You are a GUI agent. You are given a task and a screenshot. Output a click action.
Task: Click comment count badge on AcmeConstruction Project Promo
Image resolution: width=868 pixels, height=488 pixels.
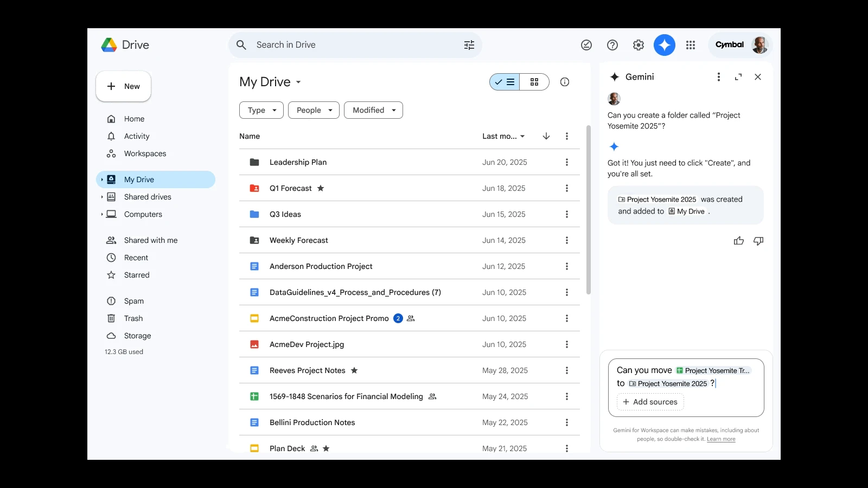pos(398,318)
